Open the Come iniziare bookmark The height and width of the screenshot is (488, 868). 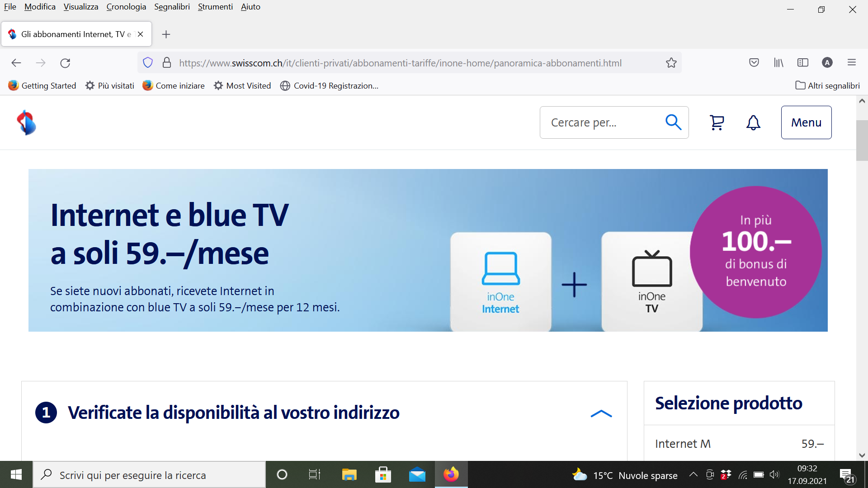[174, 85]
